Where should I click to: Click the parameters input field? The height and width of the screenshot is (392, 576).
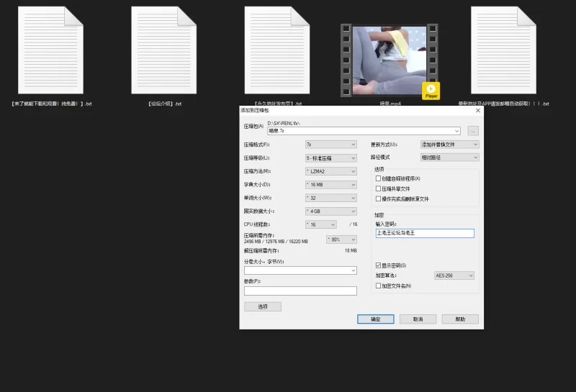point(300,291)
